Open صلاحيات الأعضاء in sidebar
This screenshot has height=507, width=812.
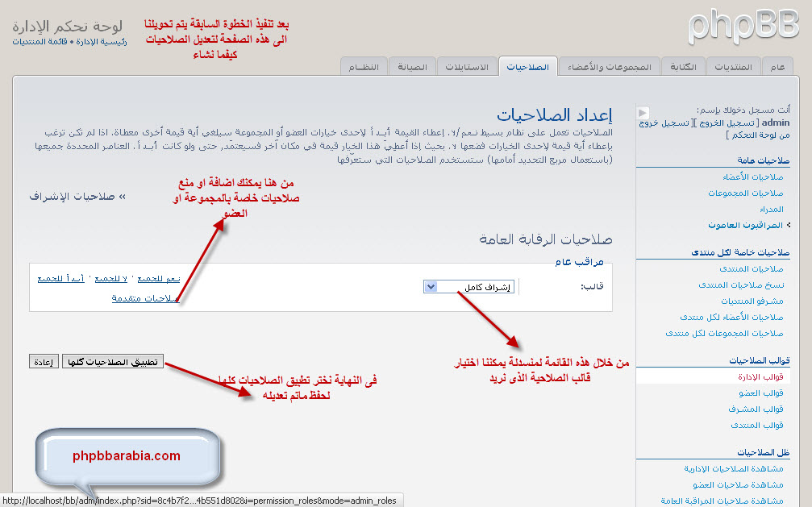[x=753, y=177]
